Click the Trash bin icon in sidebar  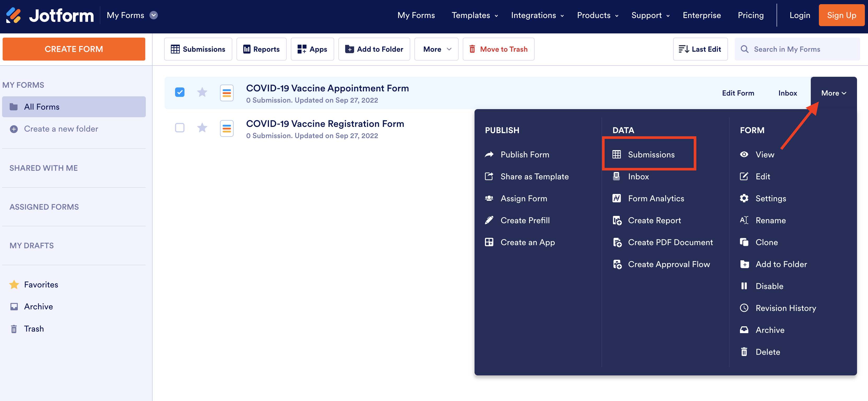coord(14,329)
